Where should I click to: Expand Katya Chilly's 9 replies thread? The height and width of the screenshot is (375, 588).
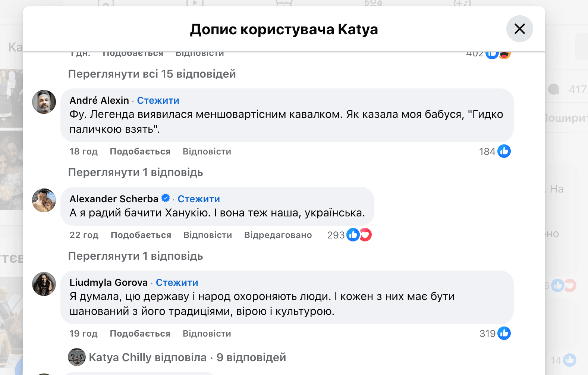click(187, 357)
